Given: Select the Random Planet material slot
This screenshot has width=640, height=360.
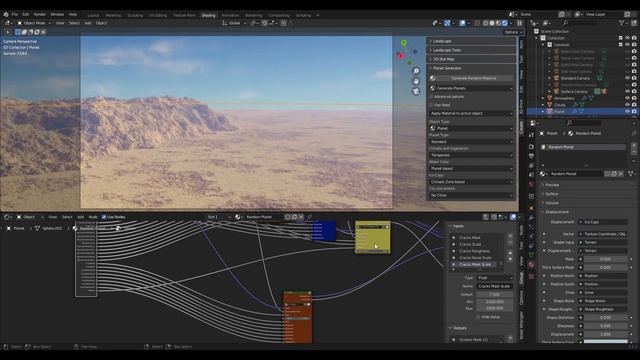Looking at the screenshot, I should (583, 147).
